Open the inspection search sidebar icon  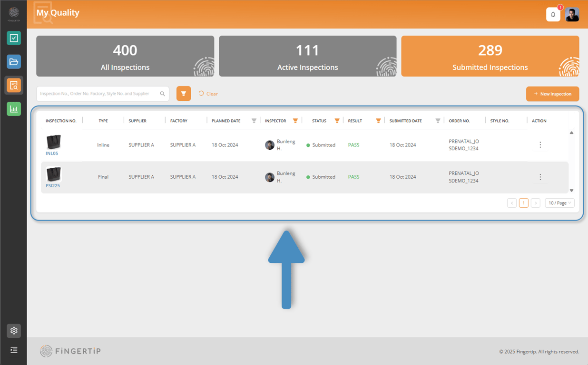click(14, 86)
